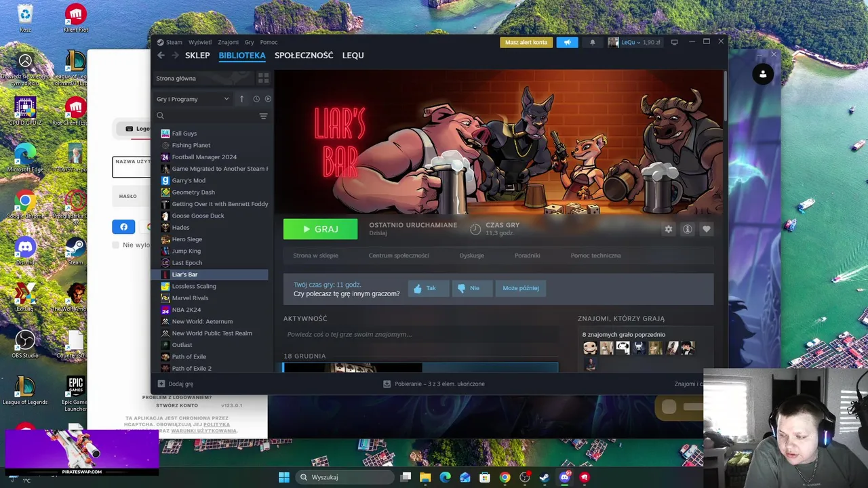Show game info with the circled i icon

tap(687, 229)
